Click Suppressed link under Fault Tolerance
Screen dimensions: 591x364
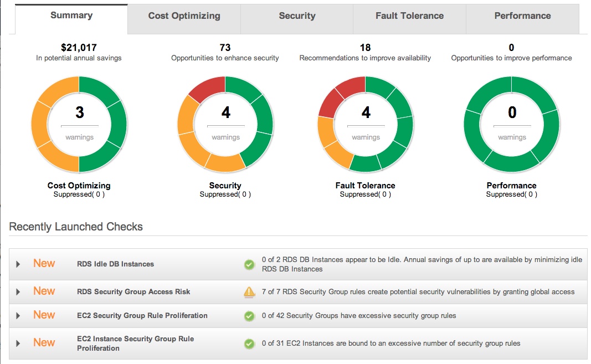(x=366, y=194)
